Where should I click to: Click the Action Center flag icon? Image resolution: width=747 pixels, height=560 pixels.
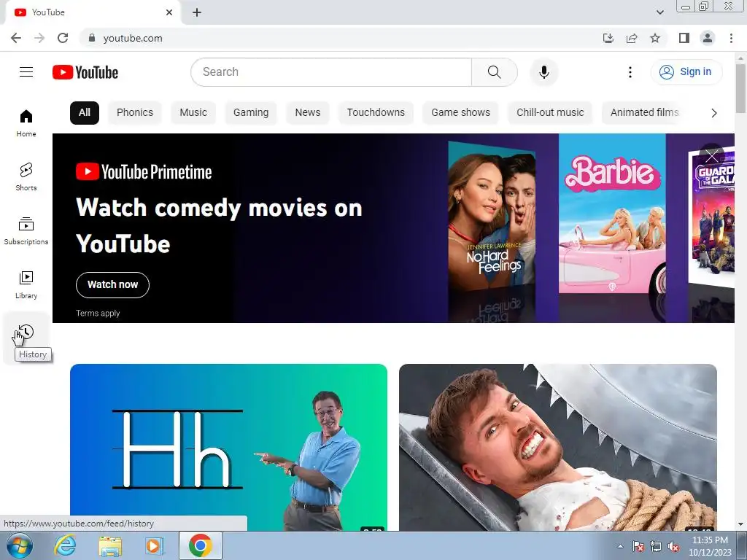[638, 546]
